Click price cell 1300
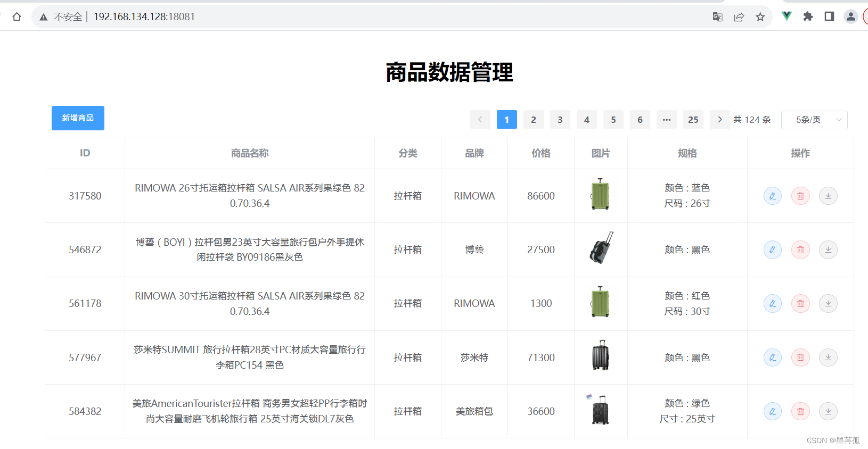 (x=541, y=303)
